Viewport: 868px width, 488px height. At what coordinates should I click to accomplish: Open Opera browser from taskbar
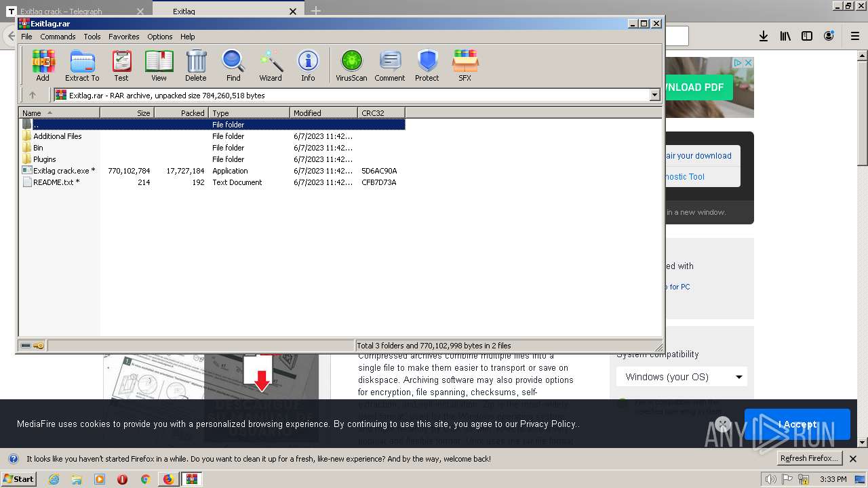tap(122, 479)
